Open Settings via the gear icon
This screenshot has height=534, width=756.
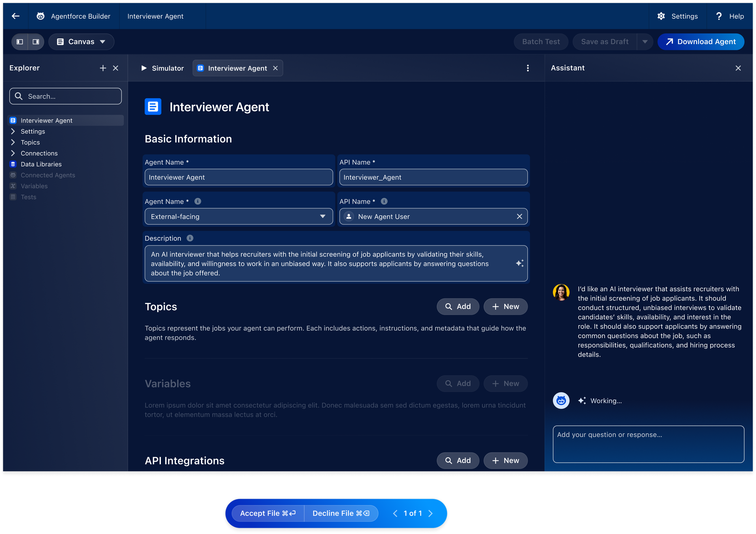tap(661, 16)
